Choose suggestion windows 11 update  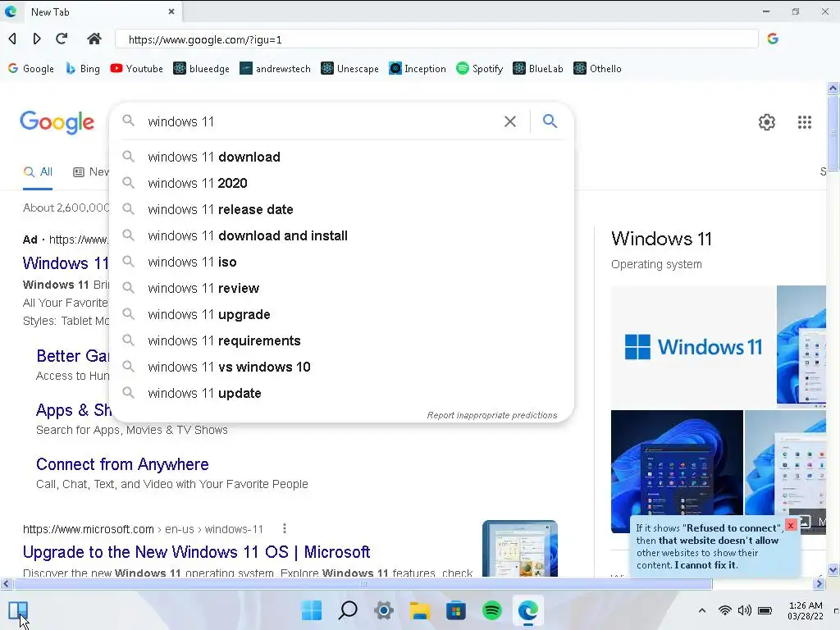coord(341,393)
